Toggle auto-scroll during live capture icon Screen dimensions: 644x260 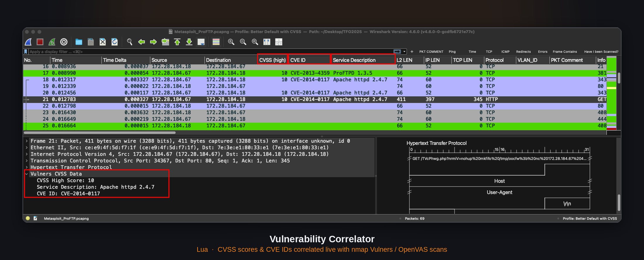pyautogui.click(x=201, y=42)
